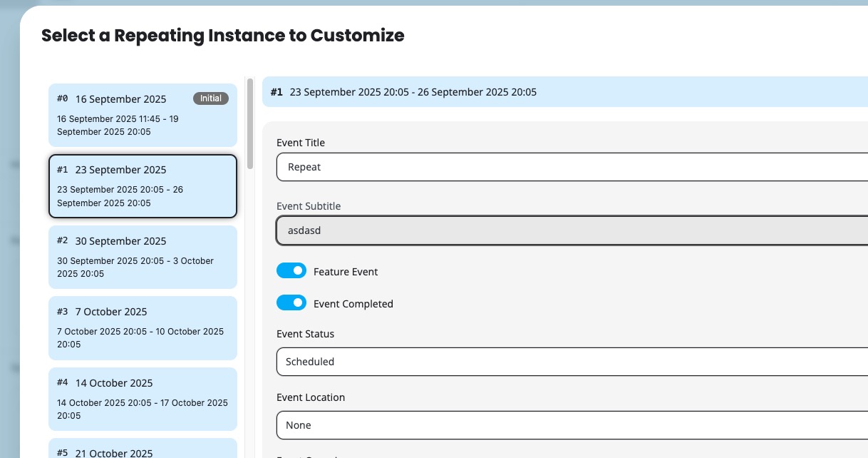The height and width of the screenshot is (458, 868).
Task: Click the Feature Event label text
Action: [x=346, y=272]
